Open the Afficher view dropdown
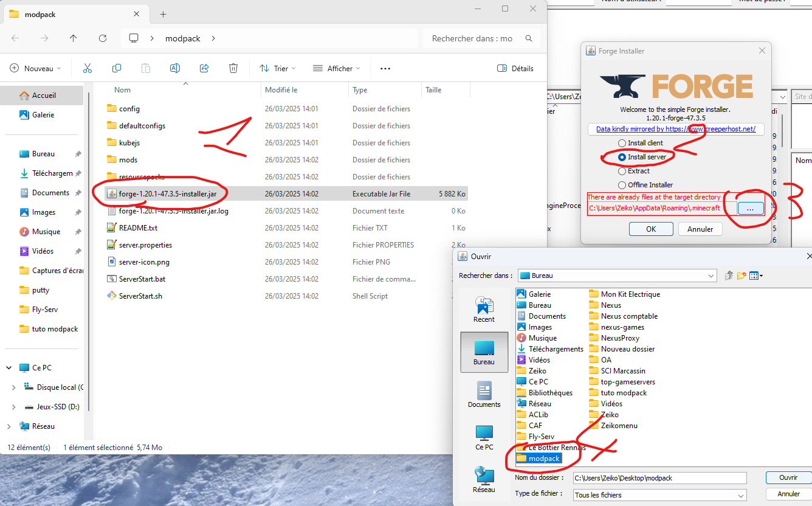 click(336, 69)
